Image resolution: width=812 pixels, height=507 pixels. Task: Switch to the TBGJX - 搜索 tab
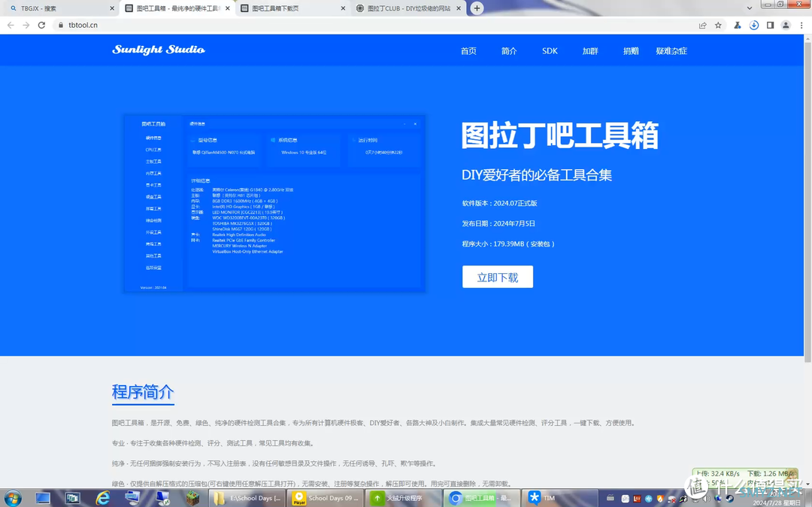tap(59, 8)
